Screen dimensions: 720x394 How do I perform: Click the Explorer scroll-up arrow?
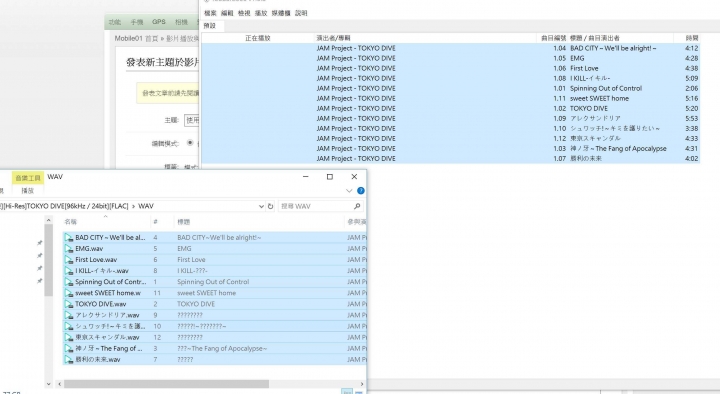click(x=49, y=221)
